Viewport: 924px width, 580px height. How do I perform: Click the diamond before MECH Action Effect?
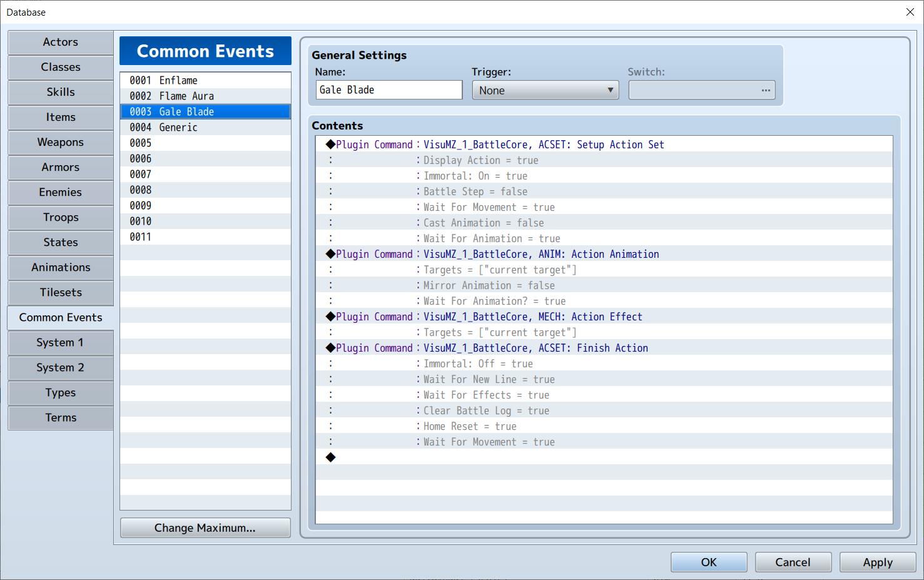point(330,317)
